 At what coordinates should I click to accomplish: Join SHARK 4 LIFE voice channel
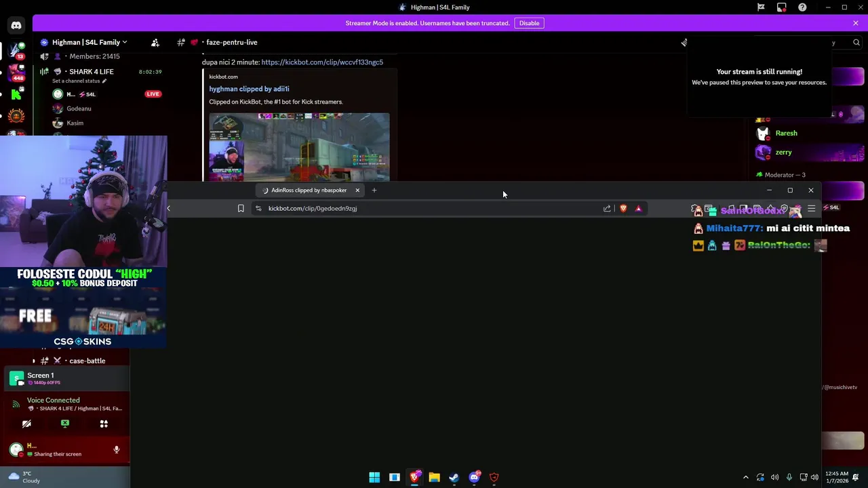(91, 72)
